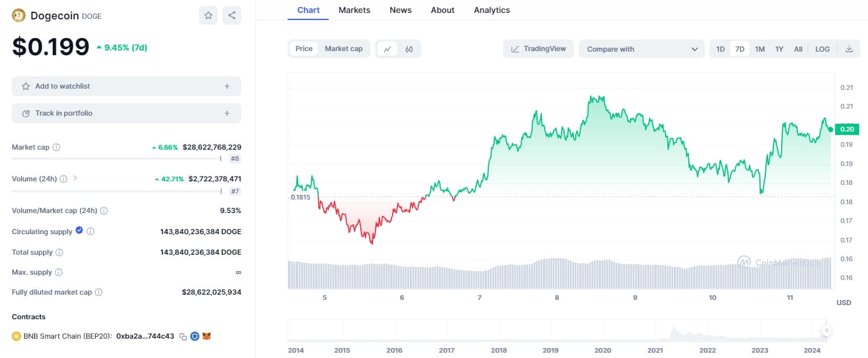Open the Compare with dropdown

click(x=641, y=49)
